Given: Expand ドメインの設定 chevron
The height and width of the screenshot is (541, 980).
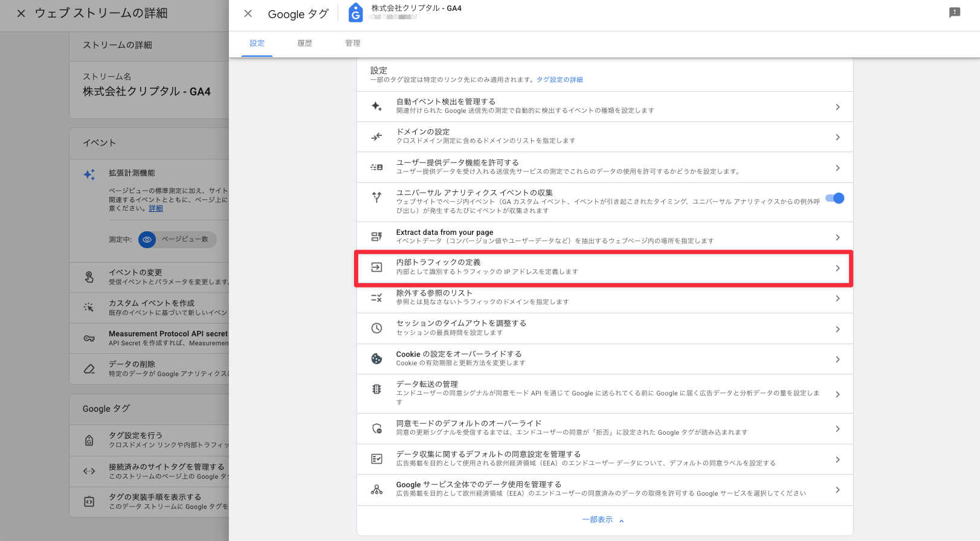Looking at the screenshot, I should [x=837, y=137].
